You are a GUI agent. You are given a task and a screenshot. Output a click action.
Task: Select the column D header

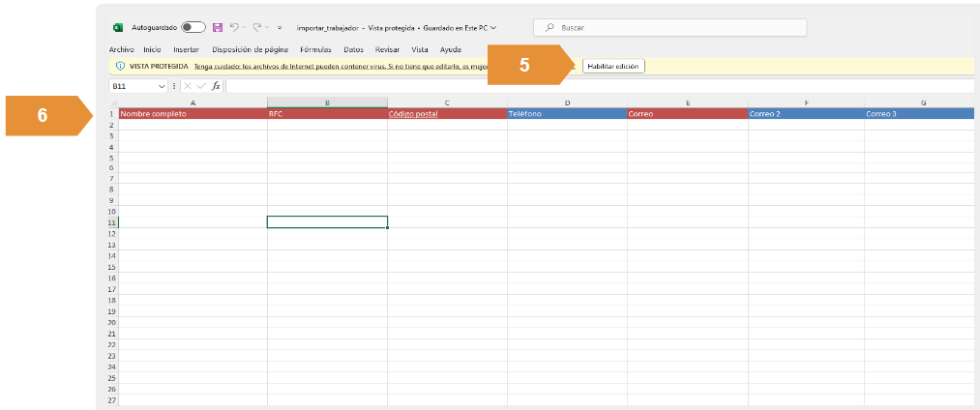click(x=567, y=102)
